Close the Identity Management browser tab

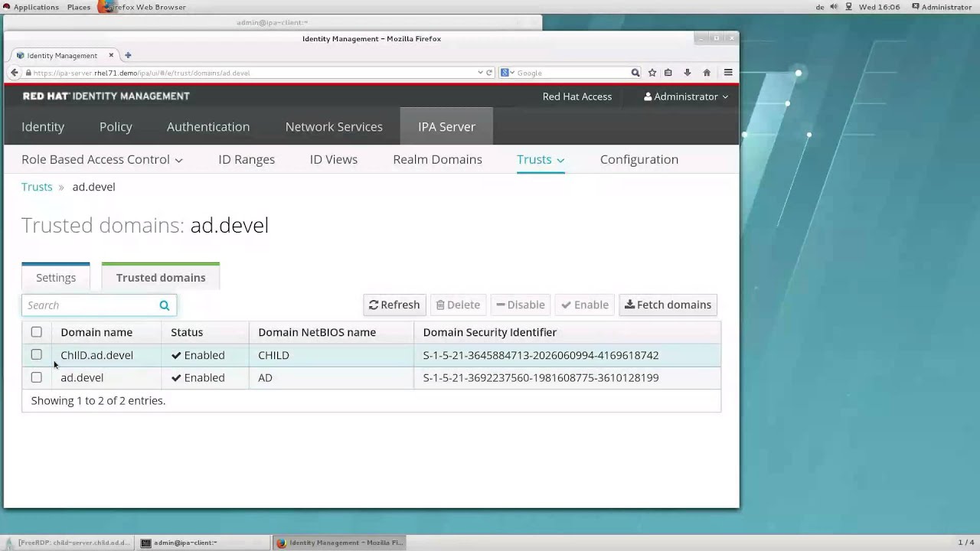111,55
